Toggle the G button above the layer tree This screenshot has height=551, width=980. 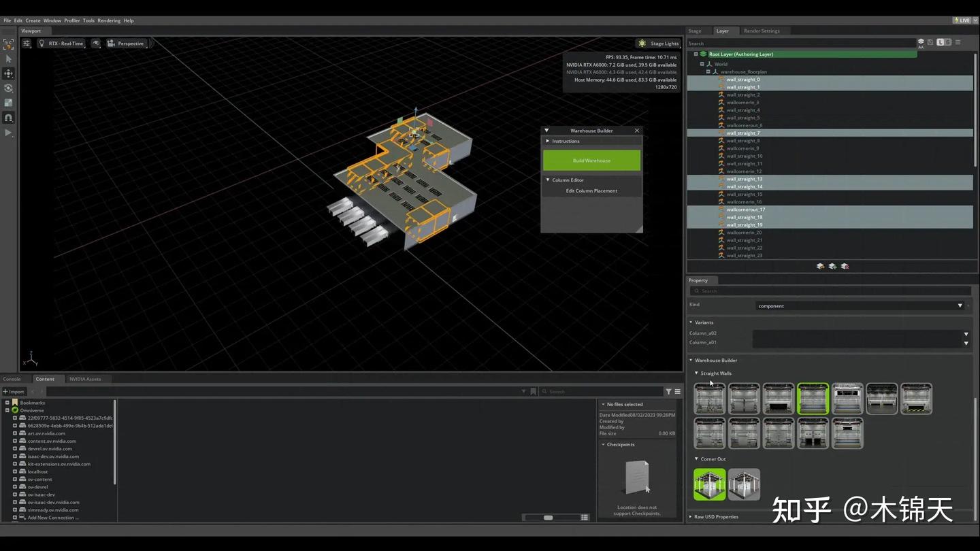949,42
